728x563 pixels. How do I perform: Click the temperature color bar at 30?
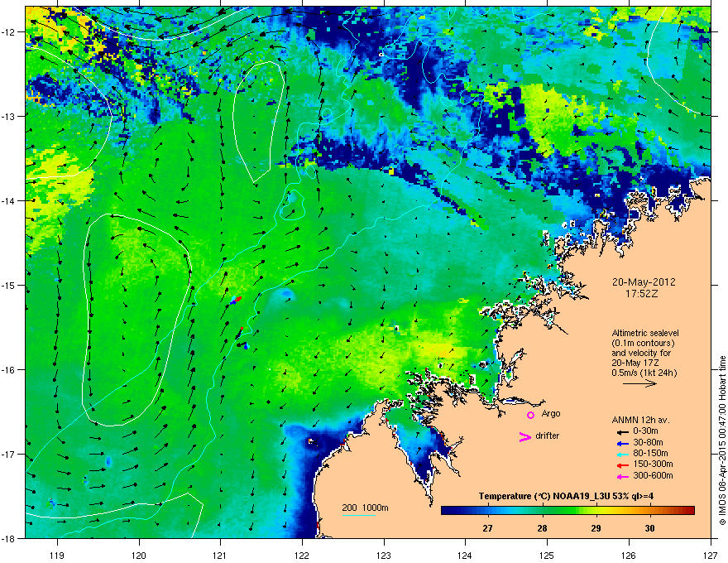point(650,511)
